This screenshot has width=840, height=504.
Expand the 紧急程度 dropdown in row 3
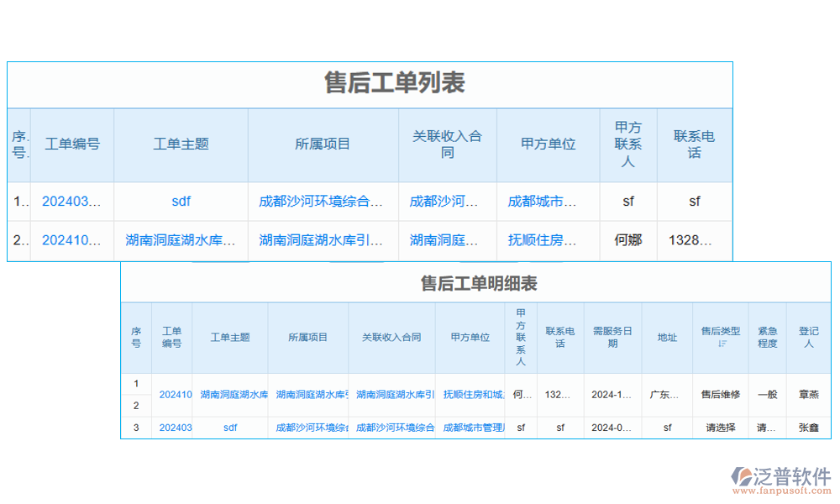(766, 428)
